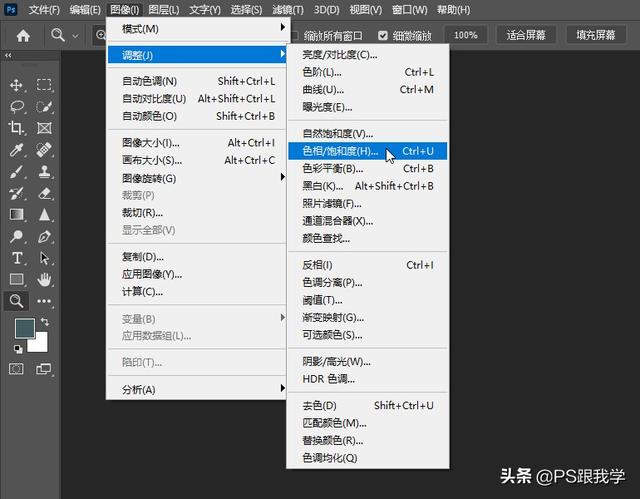Image resolution: width=640 pixels, height=499 pixels.
Task: Select the Dodge tool
Action: (x=16, y=236)
